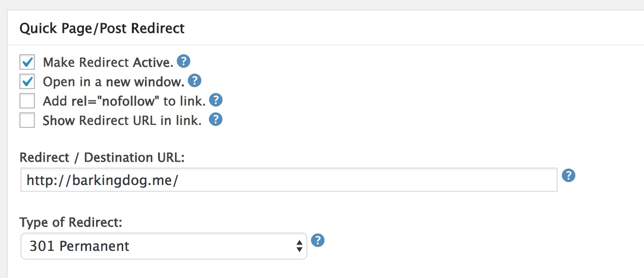Open help for Make Redirect Active
The height and width of the screenshot is (278, 644).
click(183, 62)
